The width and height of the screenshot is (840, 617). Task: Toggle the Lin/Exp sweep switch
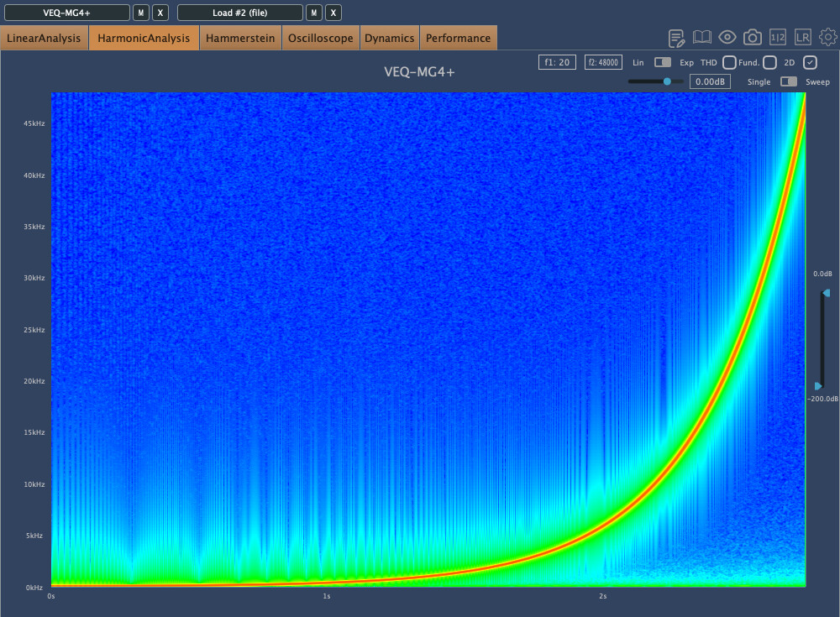[x=663, y=62]
